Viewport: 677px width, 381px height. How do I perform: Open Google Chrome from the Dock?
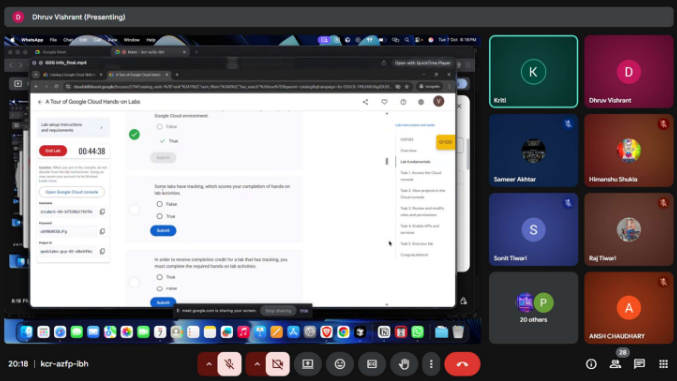(343, 332)
